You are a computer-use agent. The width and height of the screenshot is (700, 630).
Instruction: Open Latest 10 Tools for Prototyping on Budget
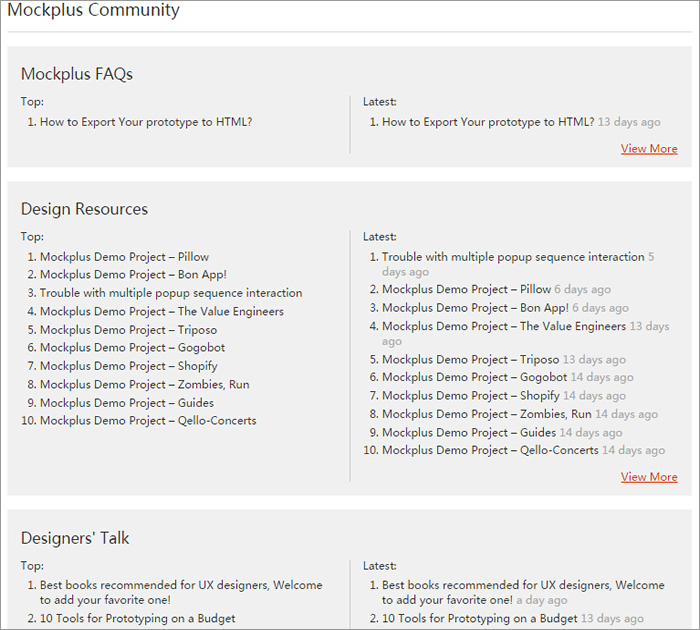479,618
